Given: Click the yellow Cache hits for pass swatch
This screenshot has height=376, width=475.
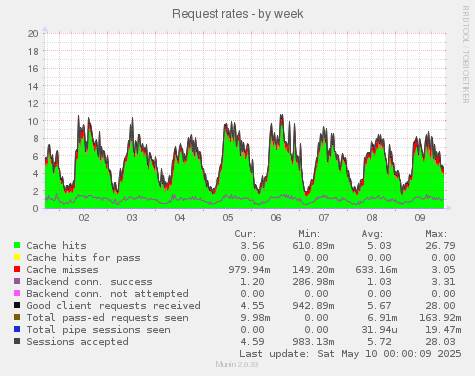Looking at the screenshot, I should (17, 257).
